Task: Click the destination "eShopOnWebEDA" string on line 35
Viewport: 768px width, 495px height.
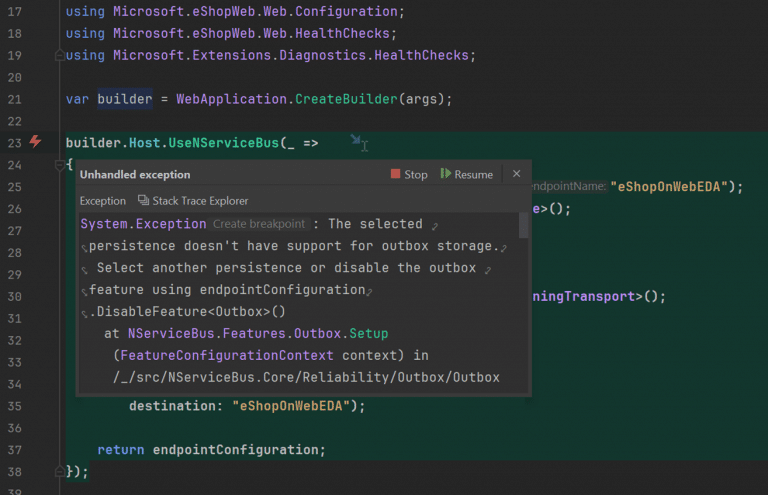Action: tap(291, 406)
